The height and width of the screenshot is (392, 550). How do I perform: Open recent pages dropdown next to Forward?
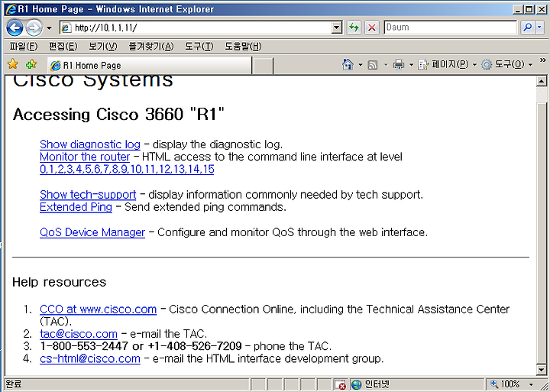tap(49, 28)
